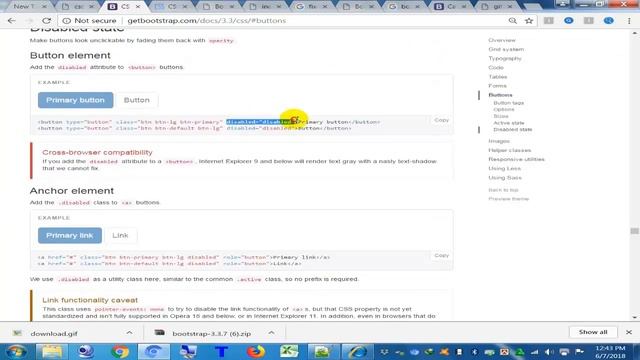Screen dimensions: 640x360
Task: Close the active Bootstrap CSS tab
Action: tap(138, 7)
